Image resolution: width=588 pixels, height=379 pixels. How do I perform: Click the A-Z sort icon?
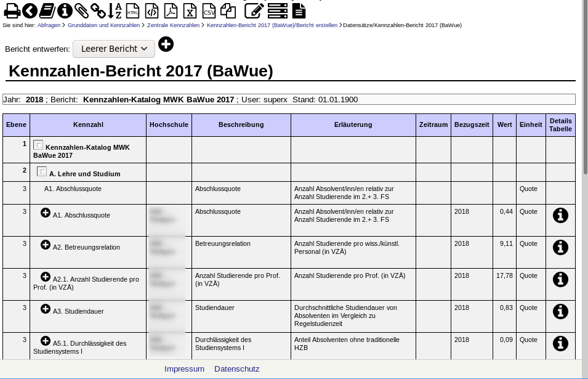point(115,10)
